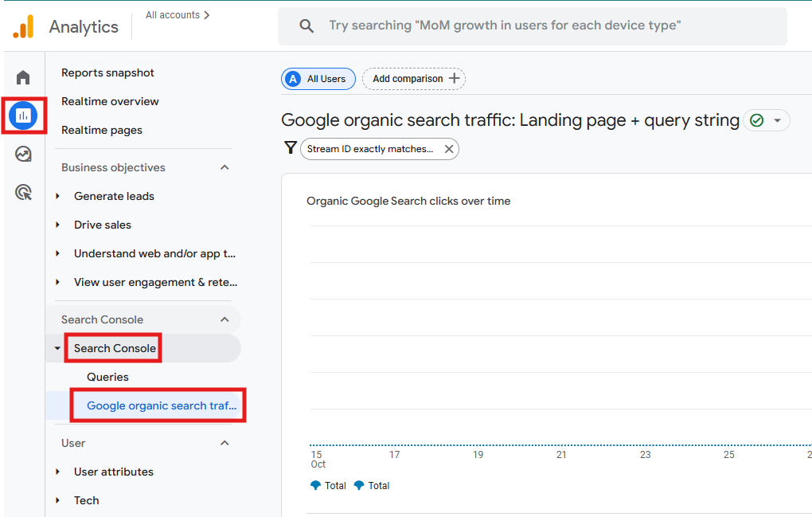Select the All Users comparison chip

click(x=318, y=79)
